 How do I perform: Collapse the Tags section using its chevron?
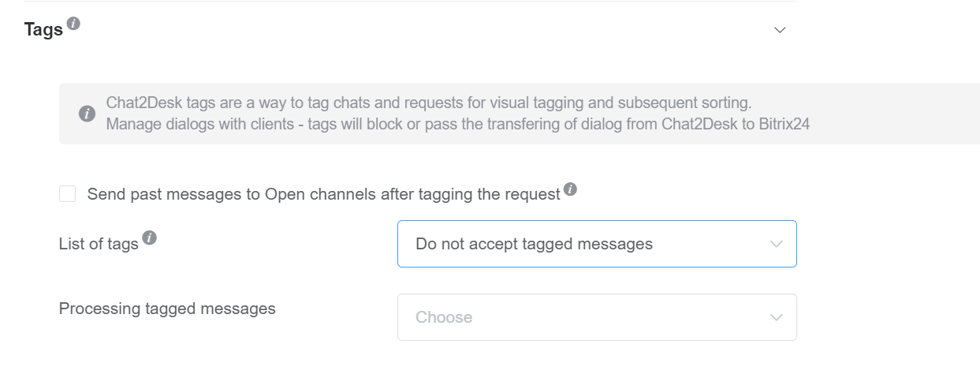[x=780, y=30]
